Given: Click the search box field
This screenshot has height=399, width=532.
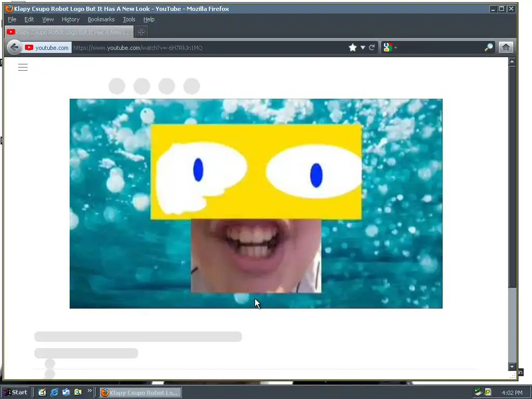Looking at the screenshot, I should click(441, 47).
